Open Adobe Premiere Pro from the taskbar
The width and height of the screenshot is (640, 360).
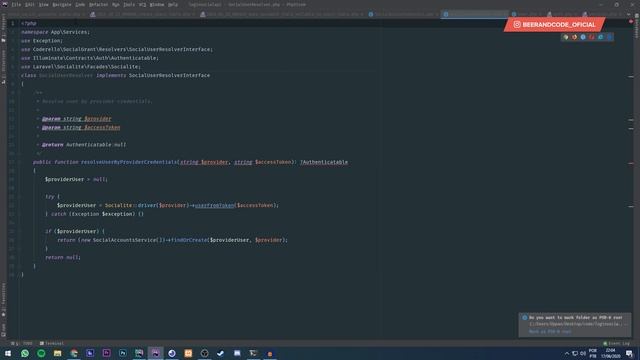[107, 353]
